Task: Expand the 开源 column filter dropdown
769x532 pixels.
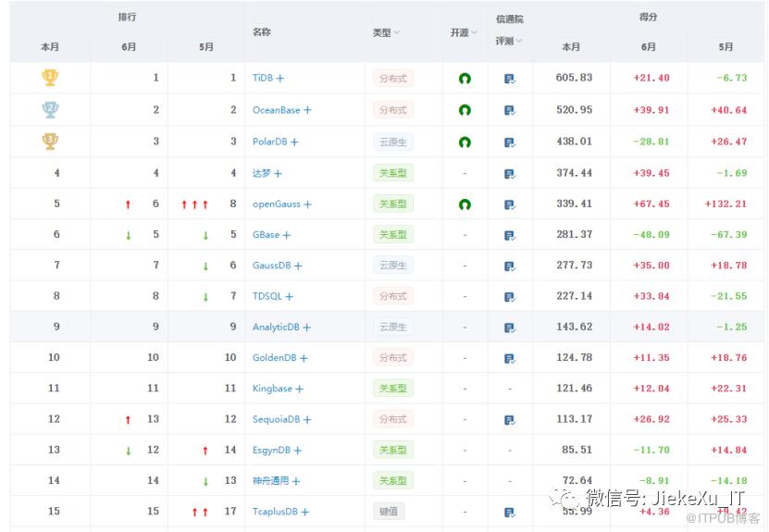Action: tap(474, 33)
